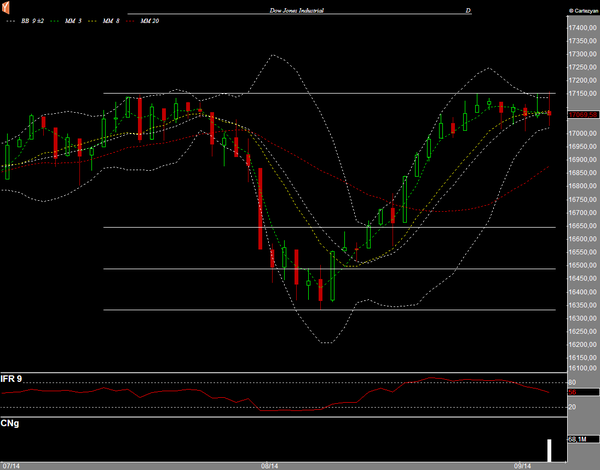Click the 08/14 date axis marker

269,465
